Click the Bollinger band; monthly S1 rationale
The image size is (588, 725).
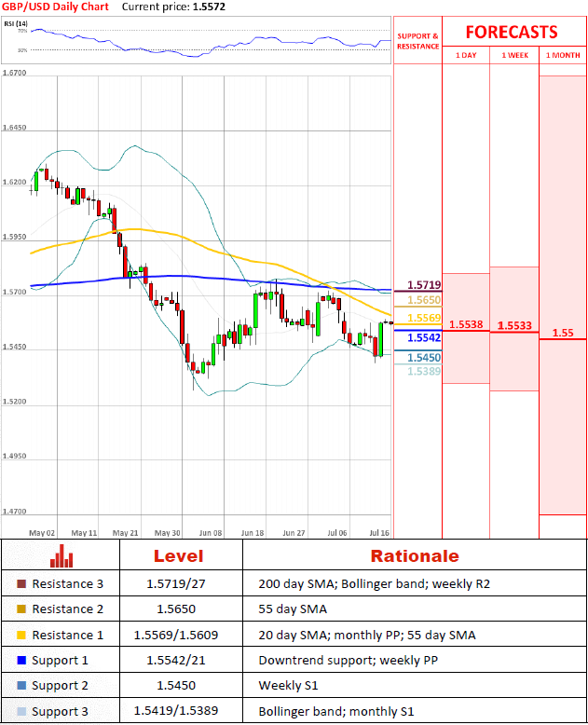[336, 711]
